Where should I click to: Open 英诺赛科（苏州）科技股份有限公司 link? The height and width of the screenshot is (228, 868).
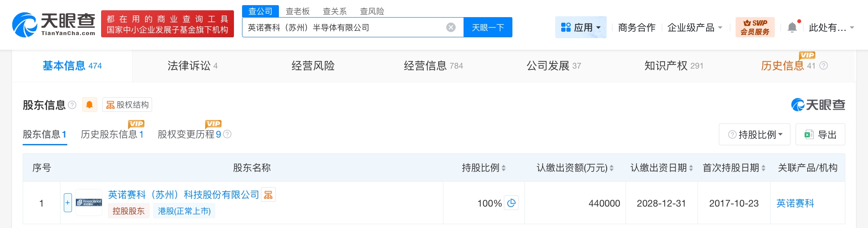[183, 195]
